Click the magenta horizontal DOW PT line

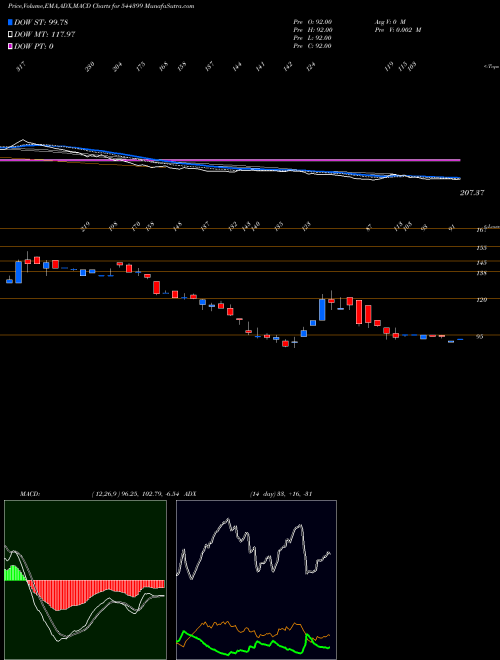(230, 160)
